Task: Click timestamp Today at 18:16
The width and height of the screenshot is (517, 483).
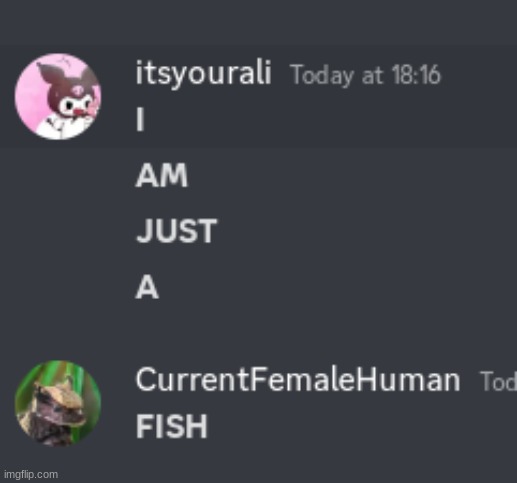Action: [x=366, y=75]
